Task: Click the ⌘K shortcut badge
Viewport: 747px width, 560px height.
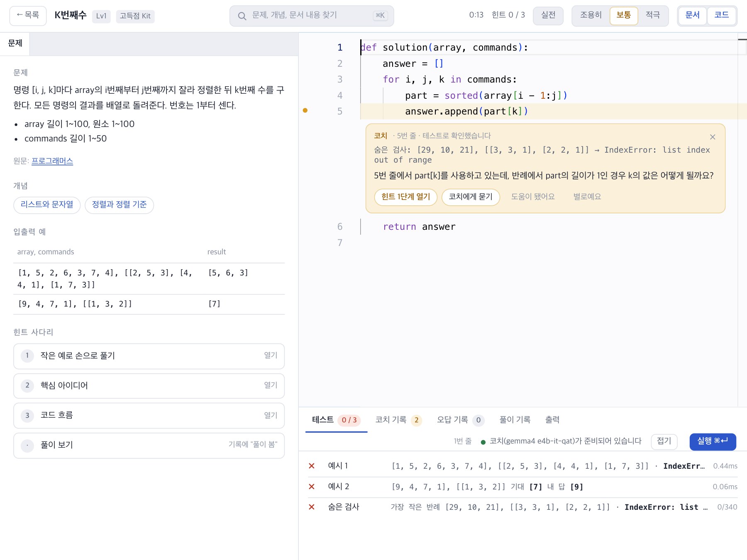Action: coord(380,16)
